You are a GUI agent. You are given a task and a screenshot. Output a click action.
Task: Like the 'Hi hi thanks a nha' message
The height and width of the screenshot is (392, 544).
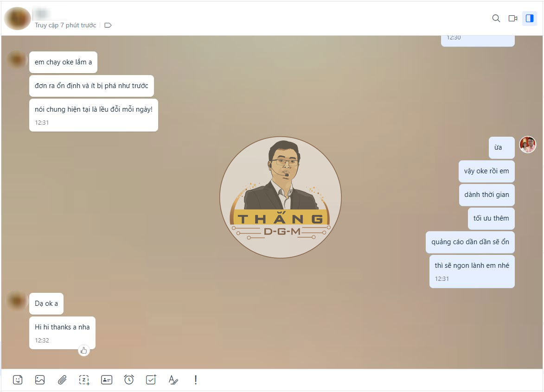click(x=83, y=351)
